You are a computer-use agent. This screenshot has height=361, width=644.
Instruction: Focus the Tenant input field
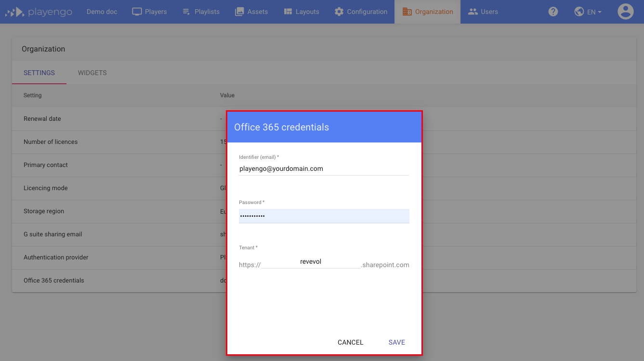(x=311, y=262)
